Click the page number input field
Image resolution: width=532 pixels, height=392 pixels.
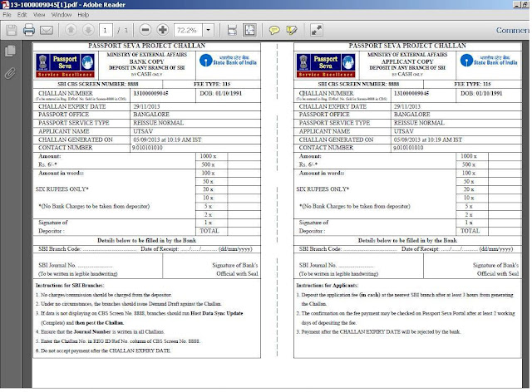(106, 30)
